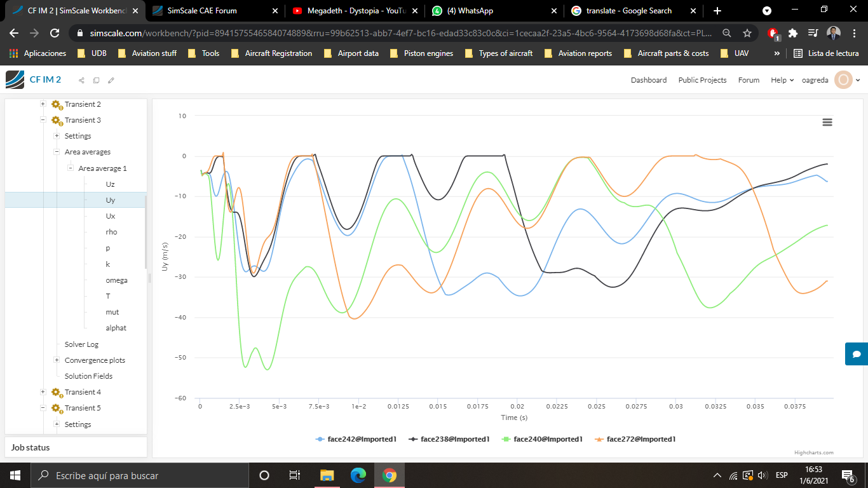
Task: Click the gear icon of Transient 2
Action: point(57,104)
